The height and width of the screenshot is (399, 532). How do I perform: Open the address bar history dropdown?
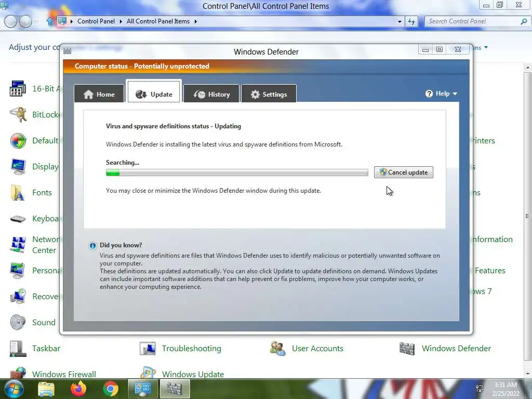400,21
